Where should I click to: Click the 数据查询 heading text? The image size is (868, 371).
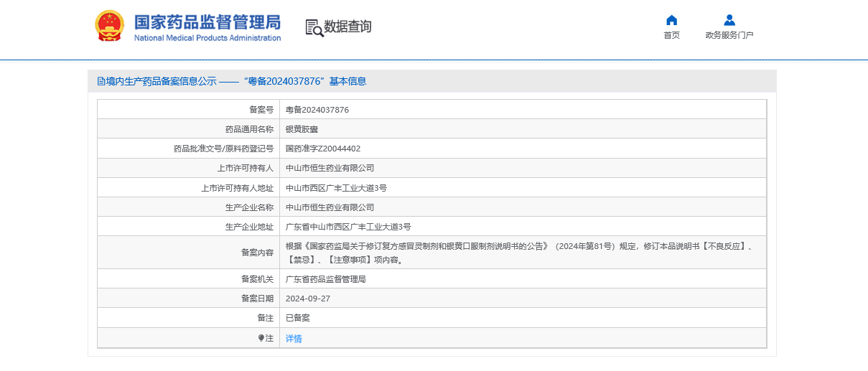pos(347,27)
